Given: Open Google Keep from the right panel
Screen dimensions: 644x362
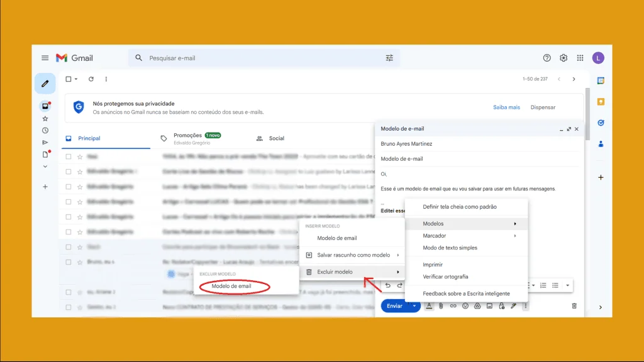Looking at the screenshot, I should [x=601, y=101].
